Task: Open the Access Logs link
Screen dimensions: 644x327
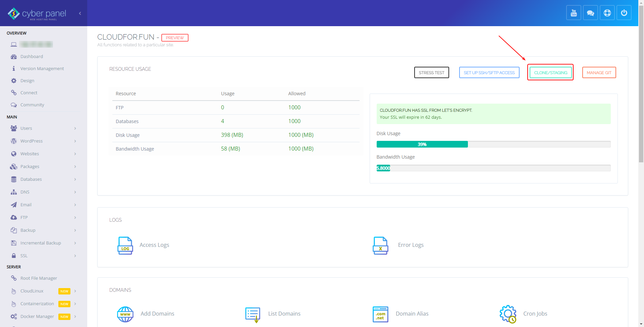Action: pos(154,245)
